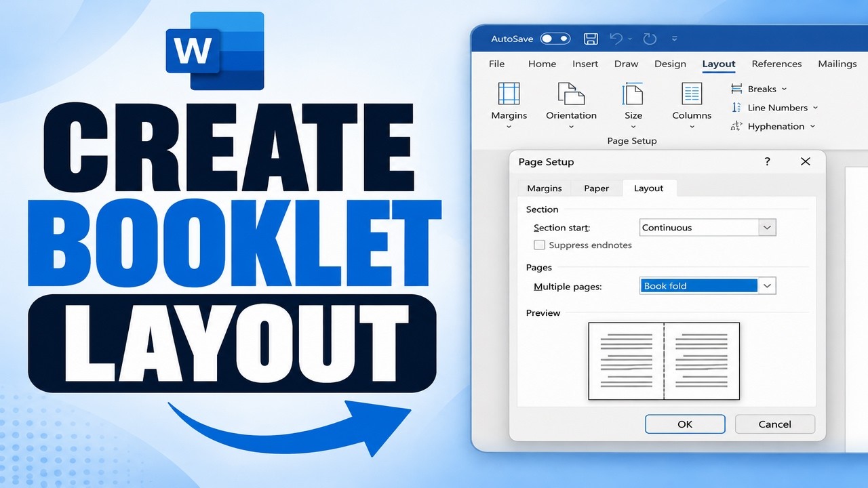Screen dimensions: 868x488
Task: Open the Hyphenation dropdown arrow
Action: click(x=812, y=127)
